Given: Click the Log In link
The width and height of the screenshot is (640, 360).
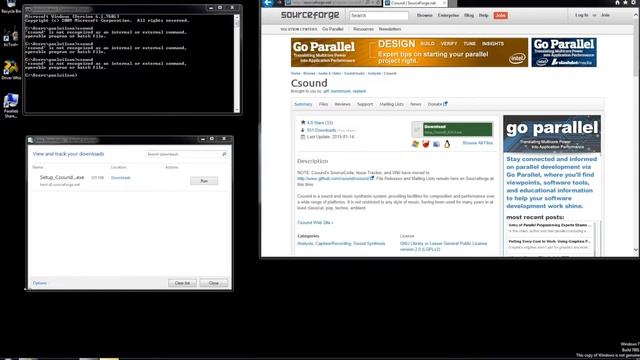Looking at the screenshot, I should [x=582, y=15].
